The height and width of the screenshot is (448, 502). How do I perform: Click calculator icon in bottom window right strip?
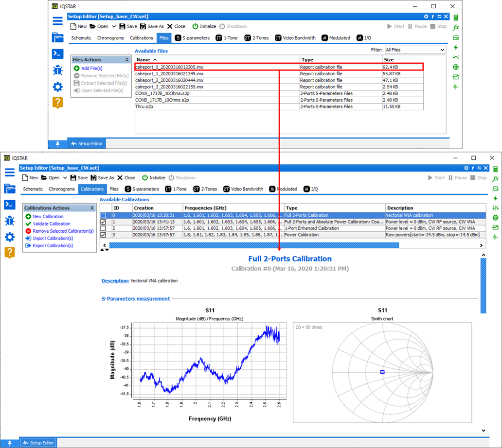(496, 169)
